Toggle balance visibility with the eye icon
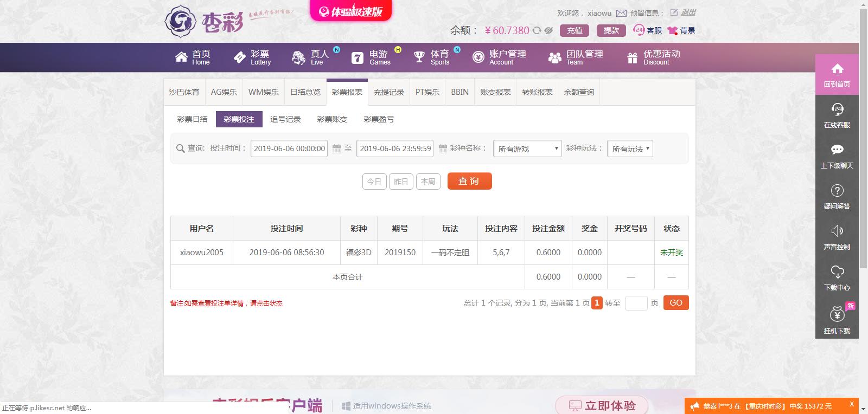The height and width of the screenshot is (414, 868). pos(548,30)
